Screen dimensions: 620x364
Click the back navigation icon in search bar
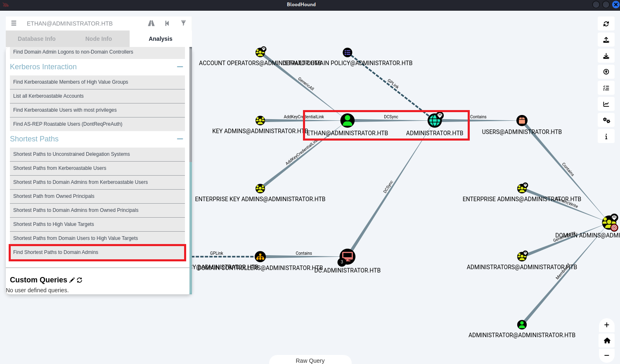click(x=167, y=23)
